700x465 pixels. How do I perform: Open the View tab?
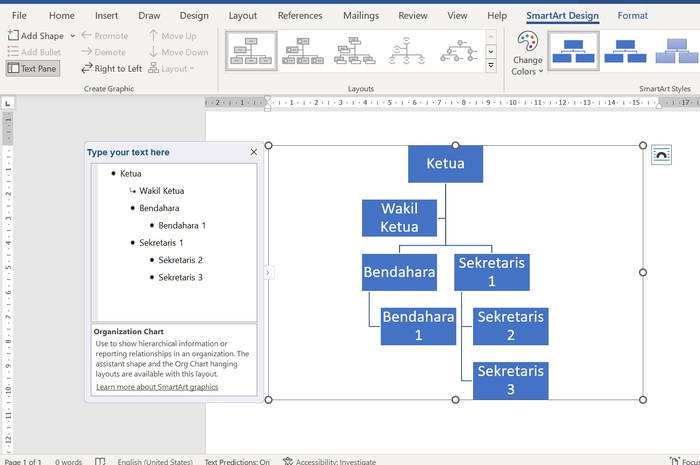tap(457, 16)
